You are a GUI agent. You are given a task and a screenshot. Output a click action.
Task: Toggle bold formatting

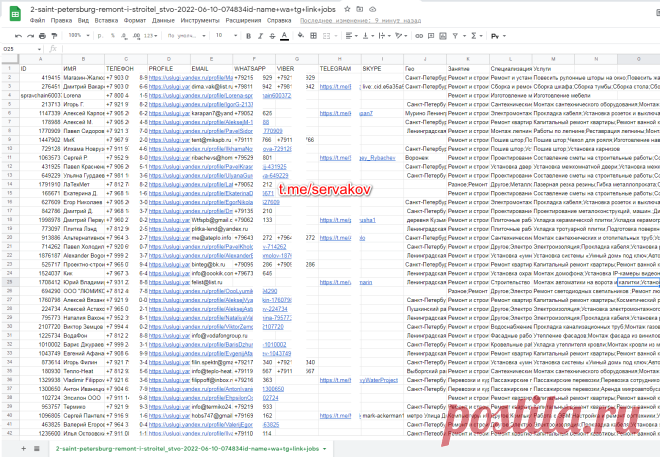(248, 36)
